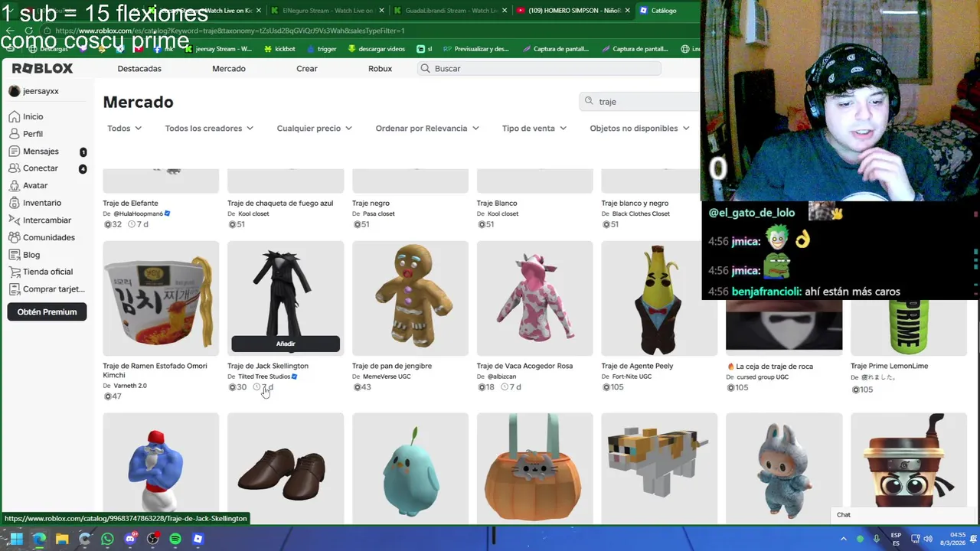This screenshot has height=551, width=980.
Task: Open Intercambiar in the sidebar
Action: tap(47, 220)
